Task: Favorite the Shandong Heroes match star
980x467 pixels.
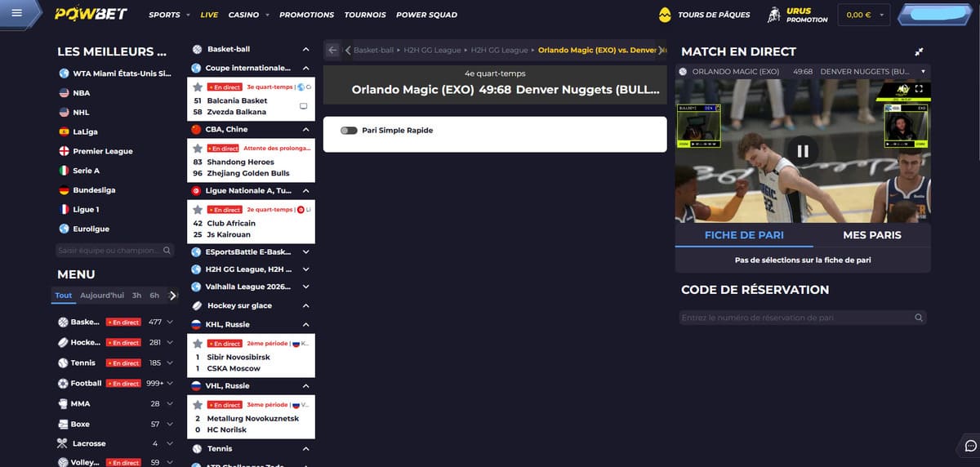Action: tap(198, 149)
